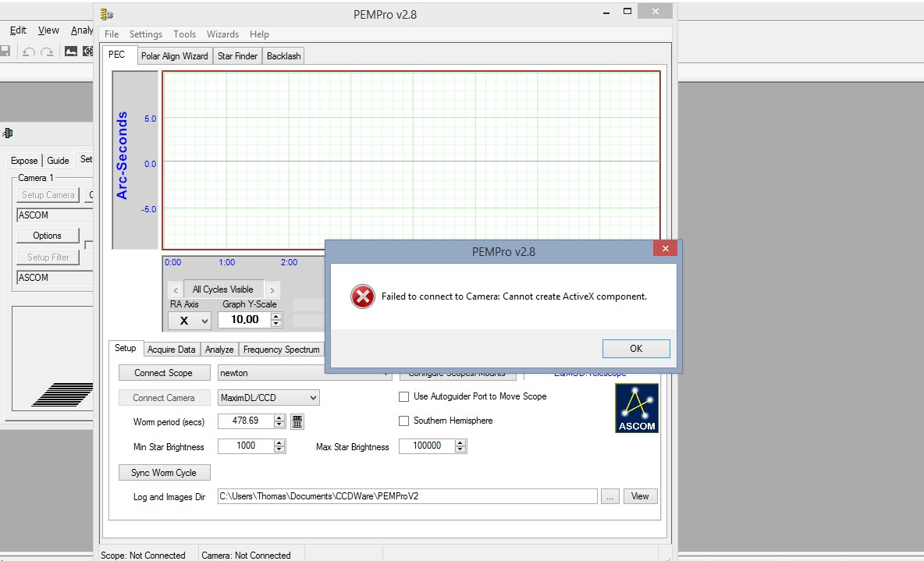Click the save icon in MaxIm toolbar
924x561 pixels.
tap(5, 51)
